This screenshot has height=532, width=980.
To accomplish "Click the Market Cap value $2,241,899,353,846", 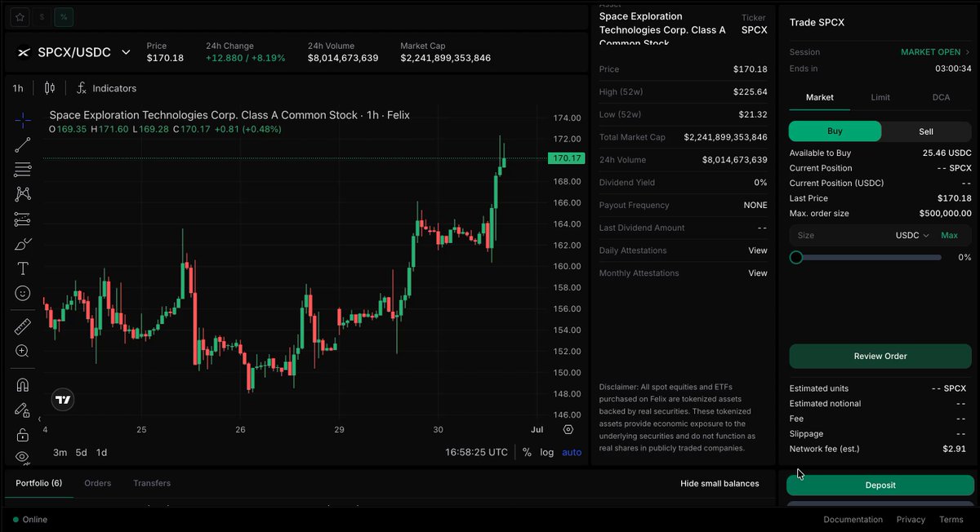I will (445, 58).
